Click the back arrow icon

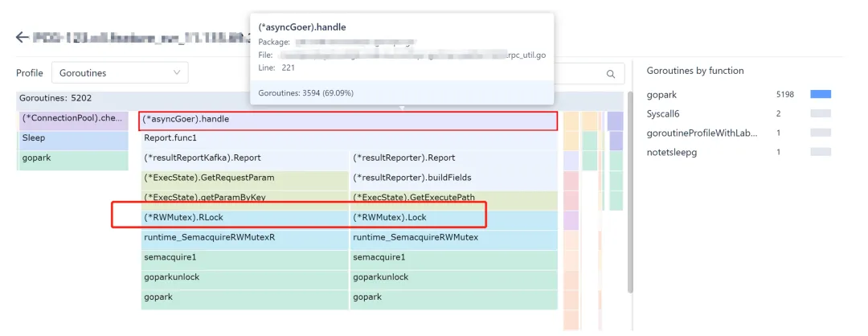tap(23, 38)
